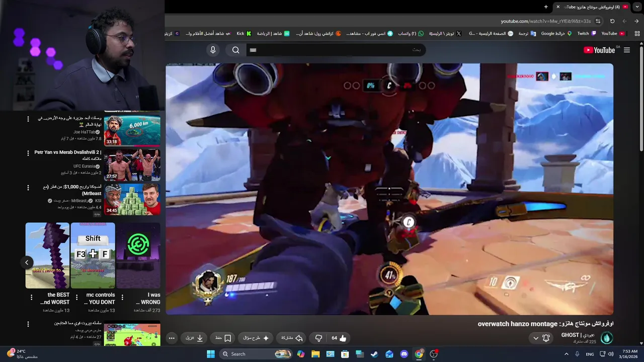Open the Chrome apps grid icon

point(637,34)
